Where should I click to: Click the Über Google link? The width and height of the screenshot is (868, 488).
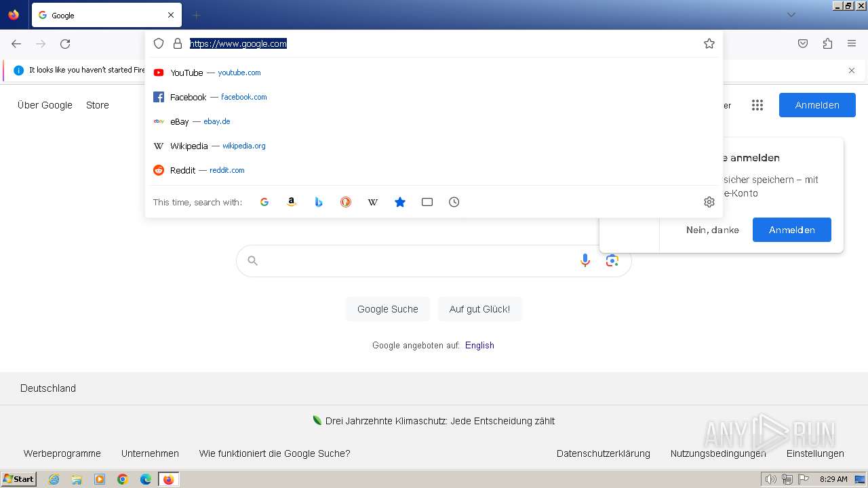coord(45,105)
